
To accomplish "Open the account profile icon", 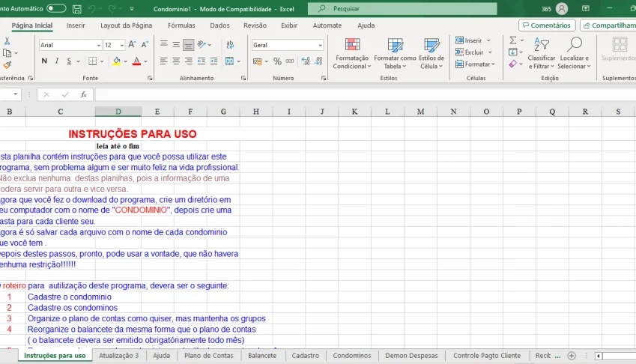I will tap(562, 8).
